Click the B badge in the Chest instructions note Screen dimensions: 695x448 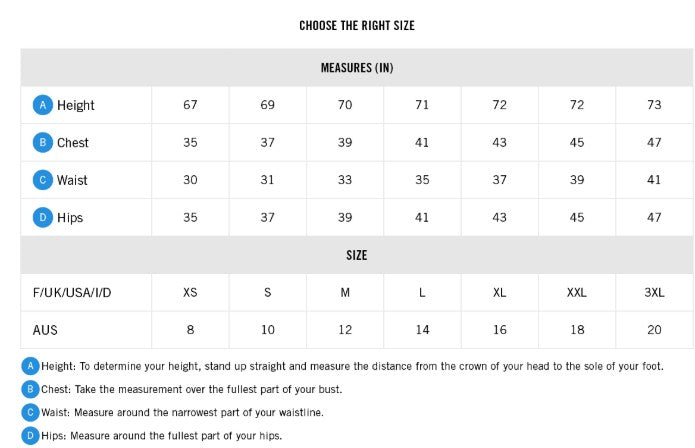click(30, 389)
